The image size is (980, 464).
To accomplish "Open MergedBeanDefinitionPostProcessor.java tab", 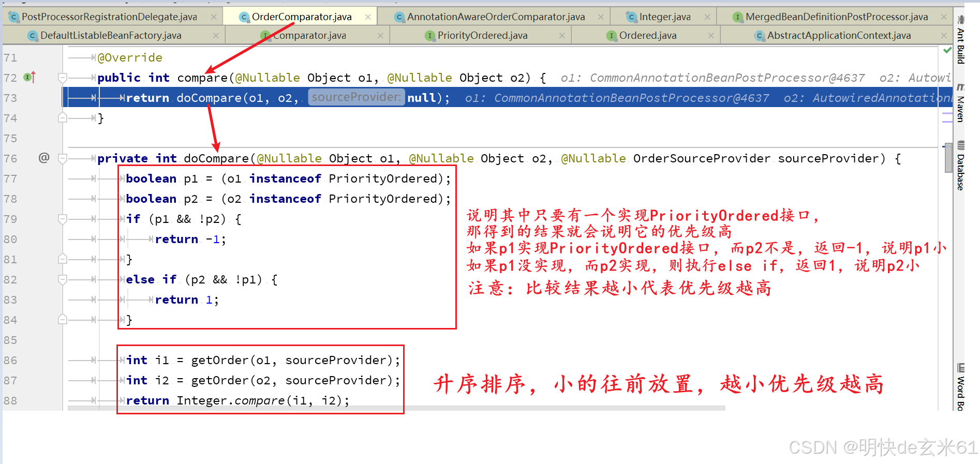I will tap(837, 17).
